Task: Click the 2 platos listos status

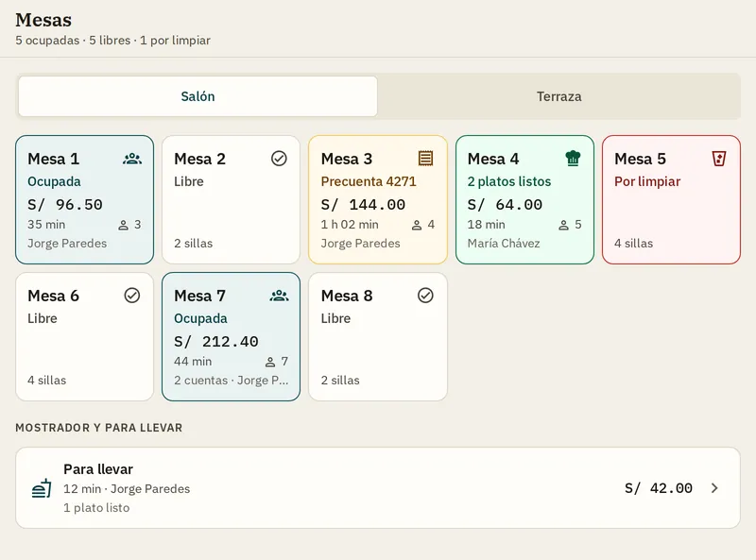Action: click(509, 181)
